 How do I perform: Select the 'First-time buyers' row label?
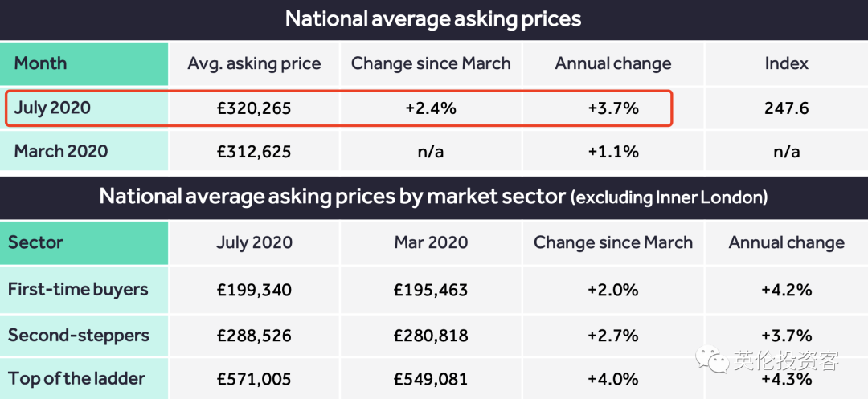78,290
